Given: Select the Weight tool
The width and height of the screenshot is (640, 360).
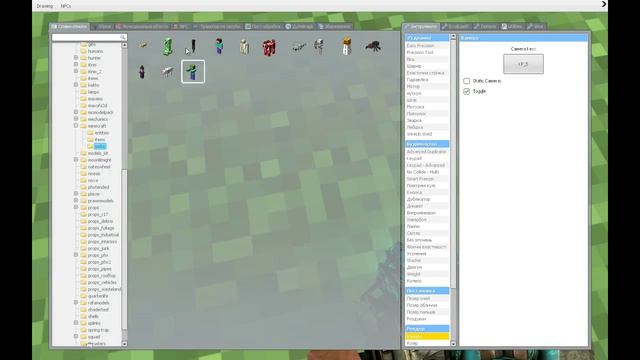Looking at the screenshot, I should (x=427, y=274).
